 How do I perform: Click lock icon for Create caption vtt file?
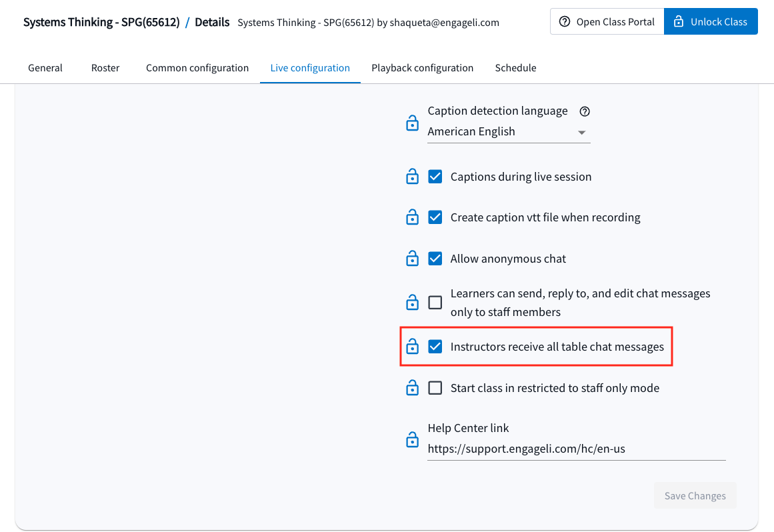(x=412, y=217)
